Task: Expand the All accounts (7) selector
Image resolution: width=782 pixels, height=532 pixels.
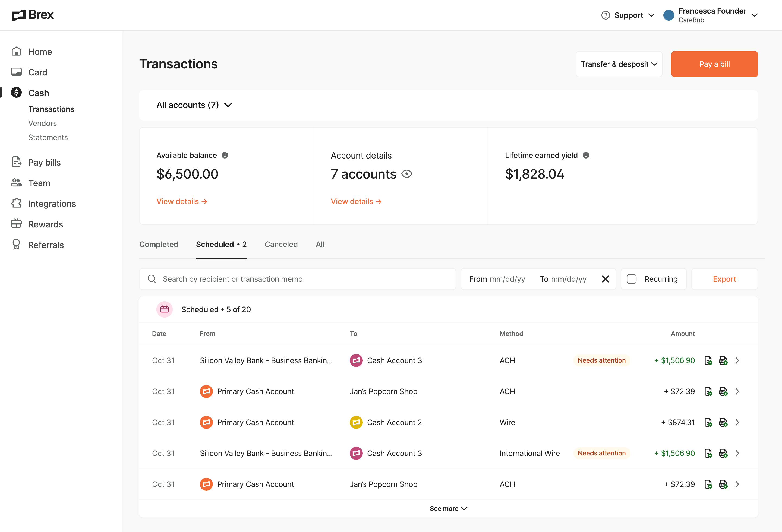Action: (x=194, y=105)
